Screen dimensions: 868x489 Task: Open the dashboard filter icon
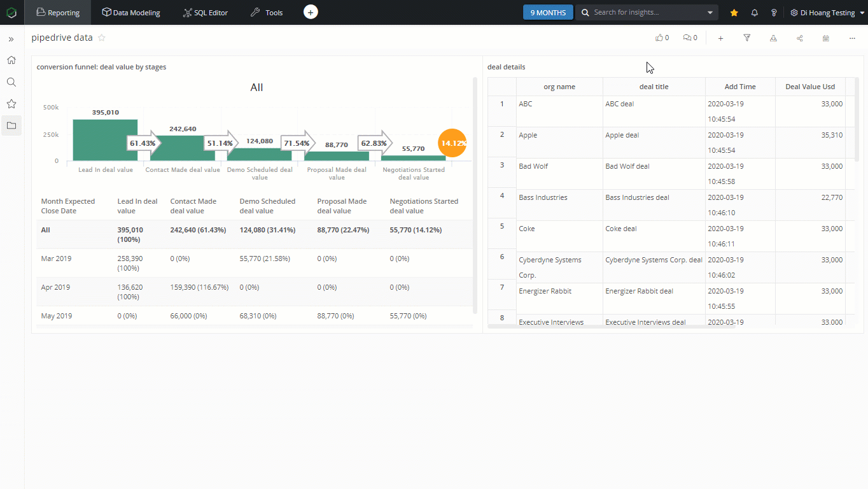(x=747, y=38)
